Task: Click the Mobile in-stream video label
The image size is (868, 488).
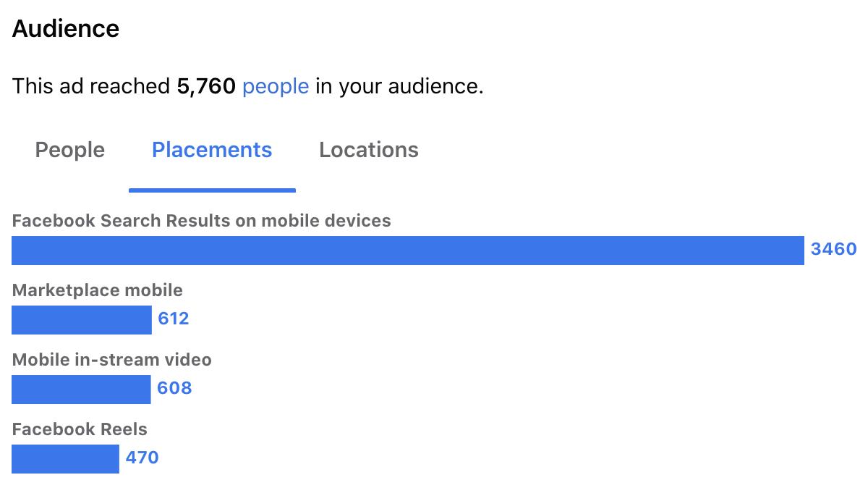Action: (112, 360)
